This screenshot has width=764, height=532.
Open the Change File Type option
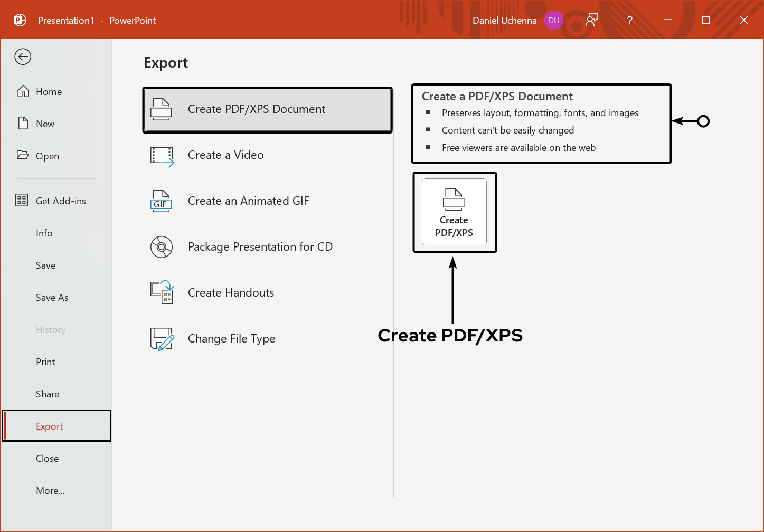pyautogui.click(x=231, y=338)
